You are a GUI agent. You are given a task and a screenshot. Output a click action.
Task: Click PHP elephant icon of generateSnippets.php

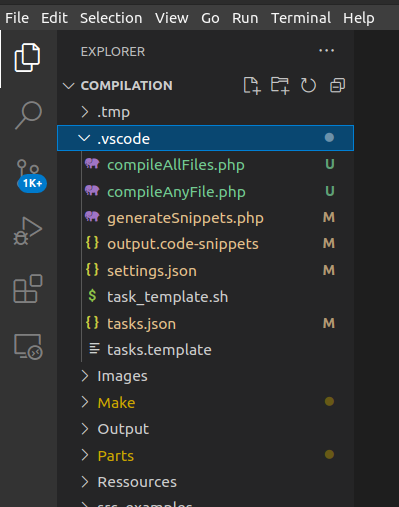tap(92, 217)
